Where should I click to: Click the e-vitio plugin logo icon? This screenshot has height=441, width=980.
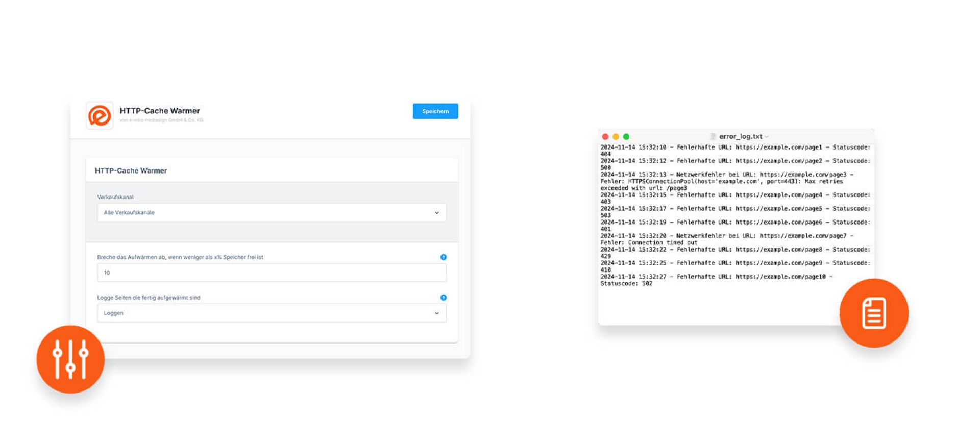(100, 115)
